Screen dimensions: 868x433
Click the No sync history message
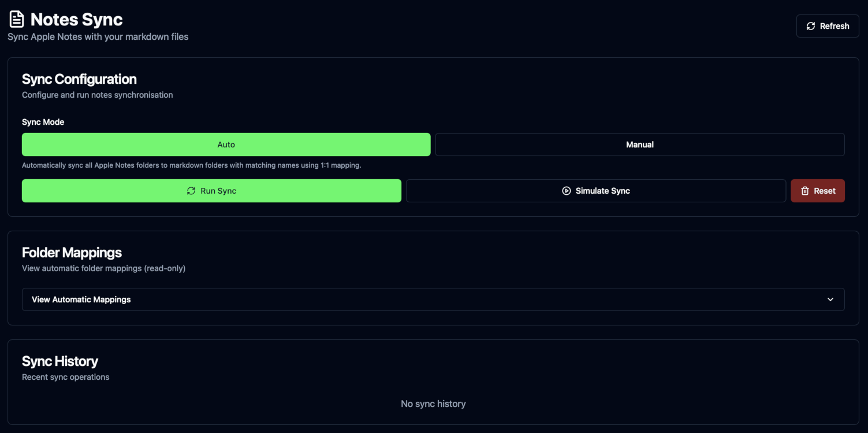[433, 404]
